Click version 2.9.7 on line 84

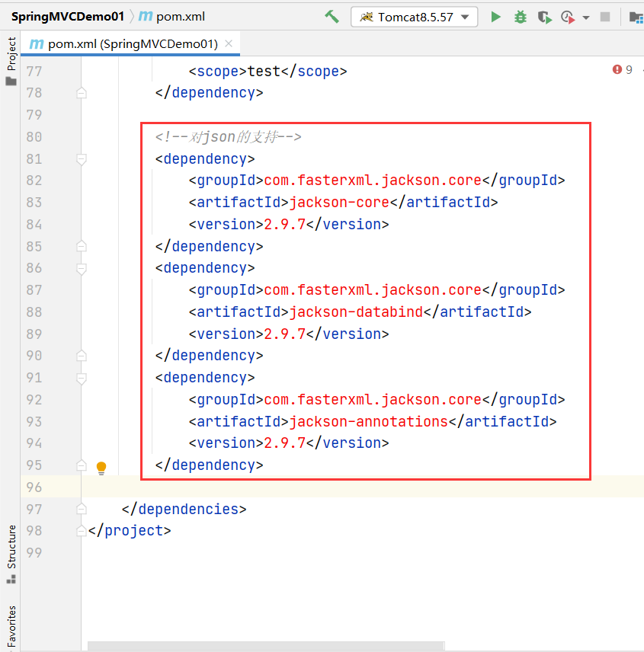285,225
